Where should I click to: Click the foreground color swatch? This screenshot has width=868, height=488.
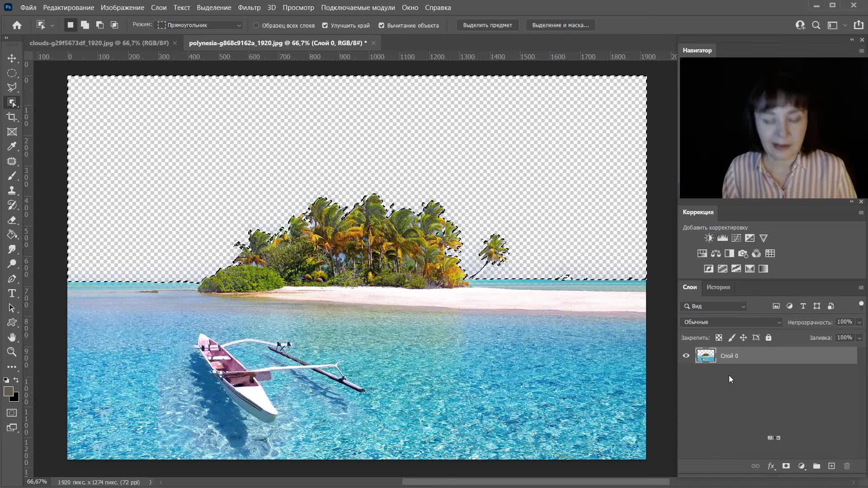coord(8,392)
